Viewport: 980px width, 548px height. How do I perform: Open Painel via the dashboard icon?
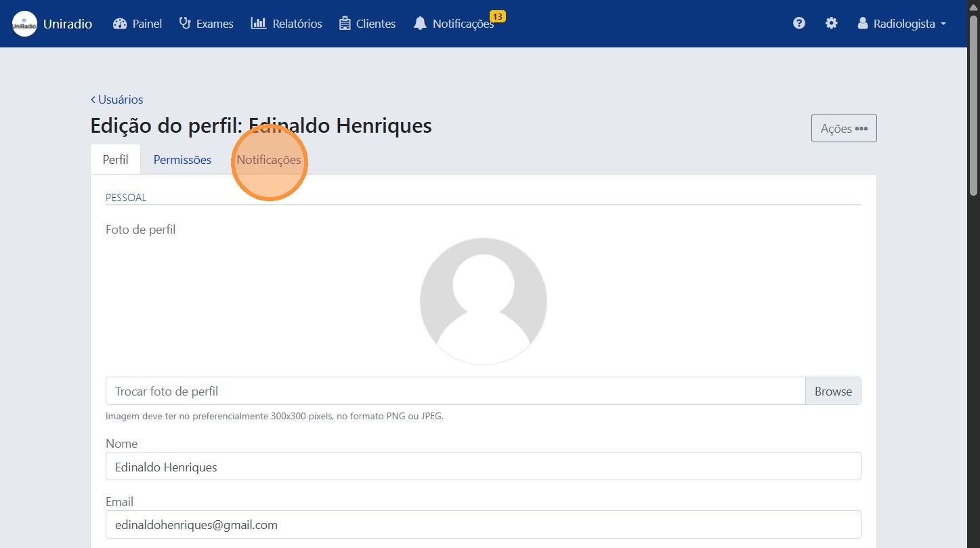[121, 23]
